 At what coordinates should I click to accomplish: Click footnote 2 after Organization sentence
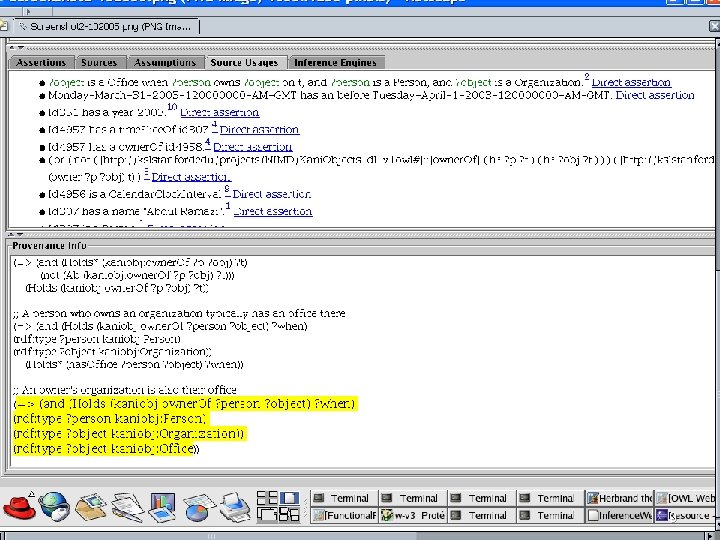pyautogui.click(x=586, y=77)
